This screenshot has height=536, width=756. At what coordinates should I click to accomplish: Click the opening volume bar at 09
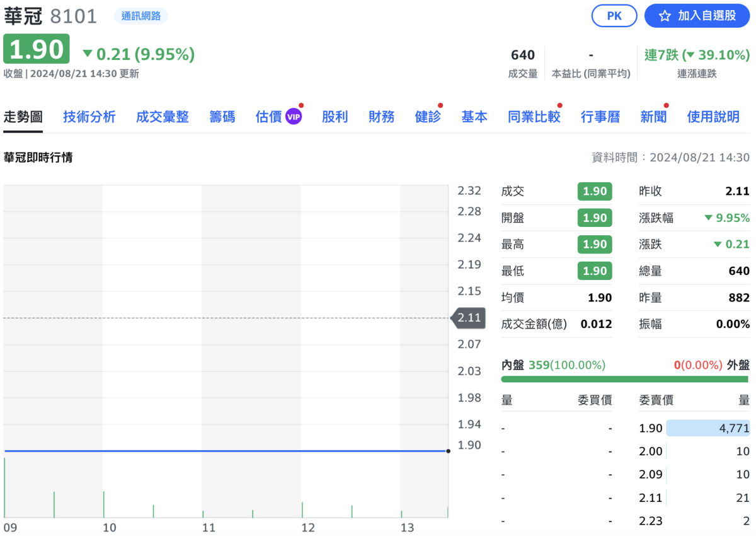click(x=4, y=487)
